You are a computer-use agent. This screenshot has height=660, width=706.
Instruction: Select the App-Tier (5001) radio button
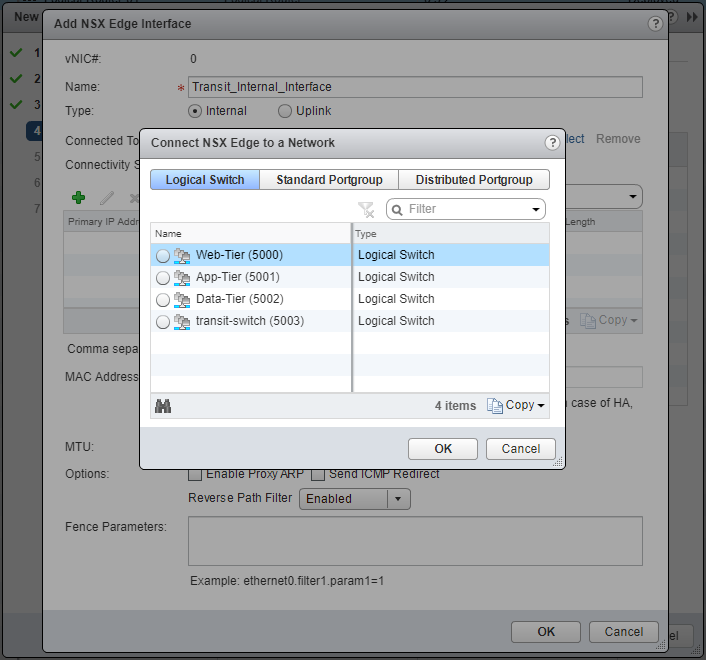click(163, 278)
